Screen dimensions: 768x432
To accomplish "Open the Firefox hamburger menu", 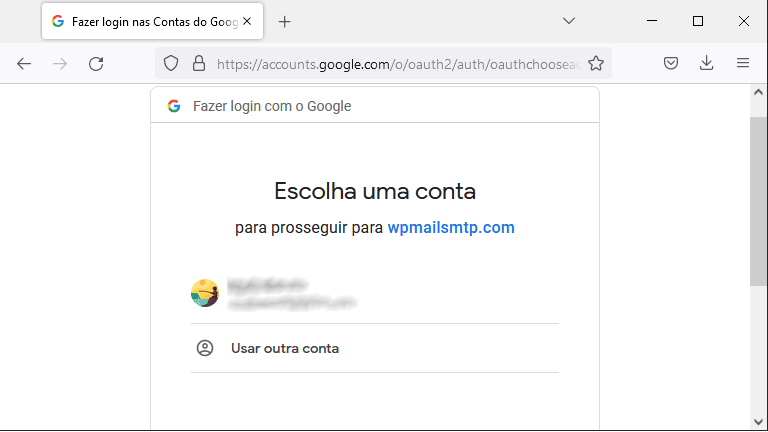I will pyautogui.click(x=743, y=63).
